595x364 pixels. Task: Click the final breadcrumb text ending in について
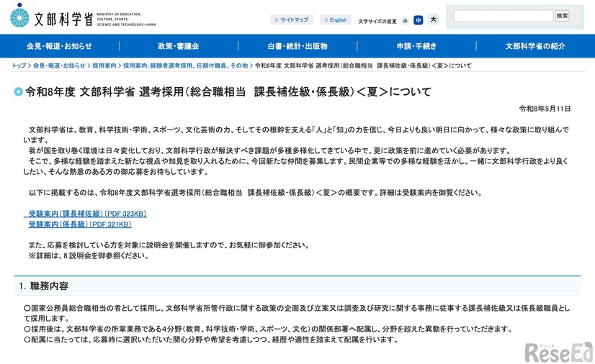click(x=363, y=65)
